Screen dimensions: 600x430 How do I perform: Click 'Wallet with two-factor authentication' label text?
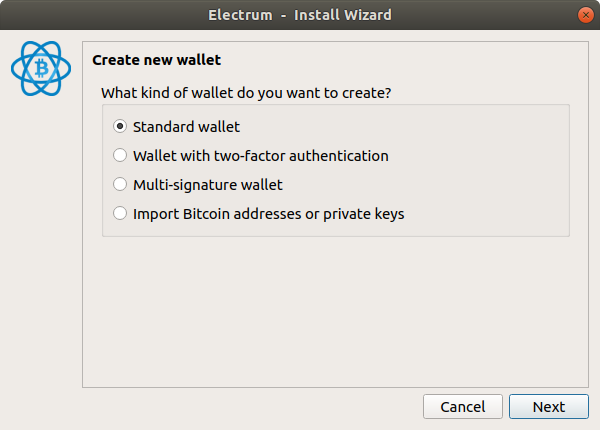pos(261,156)
